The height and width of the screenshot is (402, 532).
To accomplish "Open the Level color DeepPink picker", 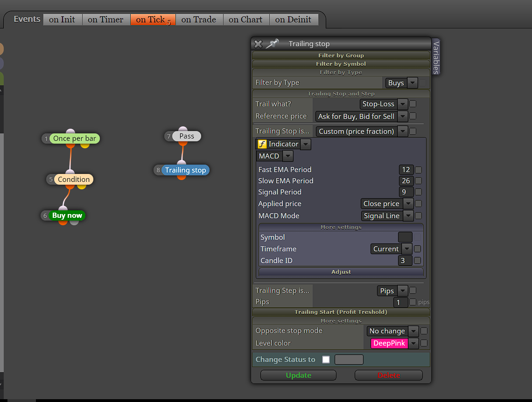I will pyautogui.click(x=394, y=343).
